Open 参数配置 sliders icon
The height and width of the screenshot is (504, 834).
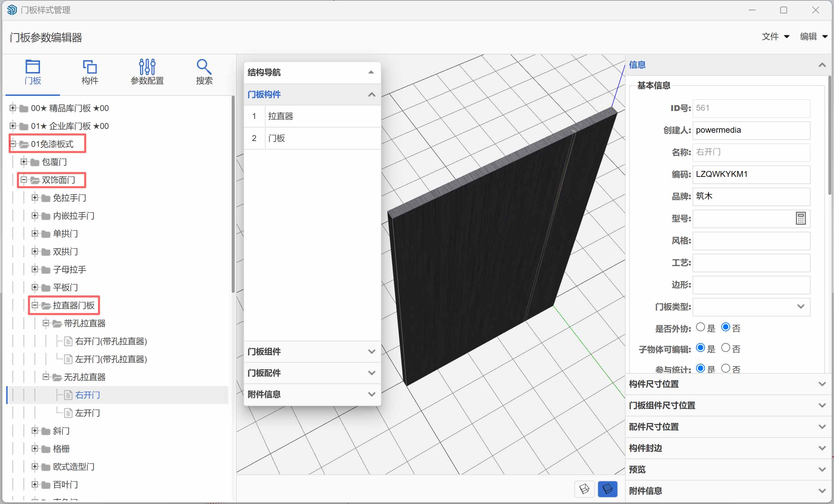coord(147,67)
